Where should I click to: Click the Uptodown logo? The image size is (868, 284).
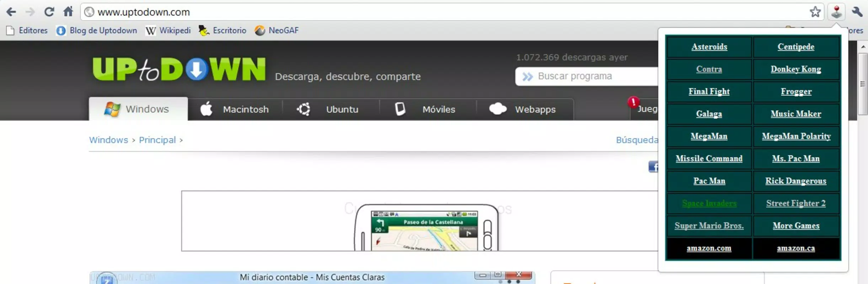(x=179, y=69)
